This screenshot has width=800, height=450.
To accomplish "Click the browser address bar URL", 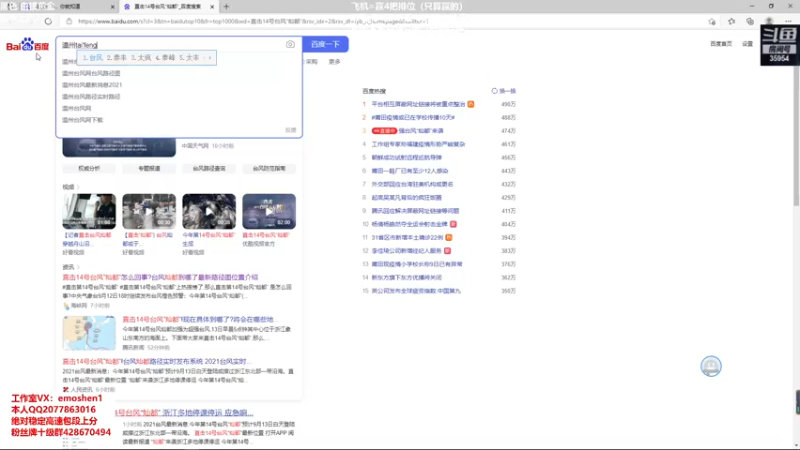I will [253, 21].
